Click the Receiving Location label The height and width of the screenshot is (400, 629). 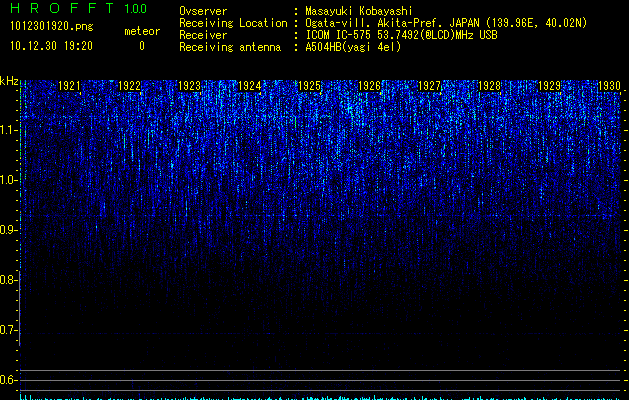pos(233,23)
